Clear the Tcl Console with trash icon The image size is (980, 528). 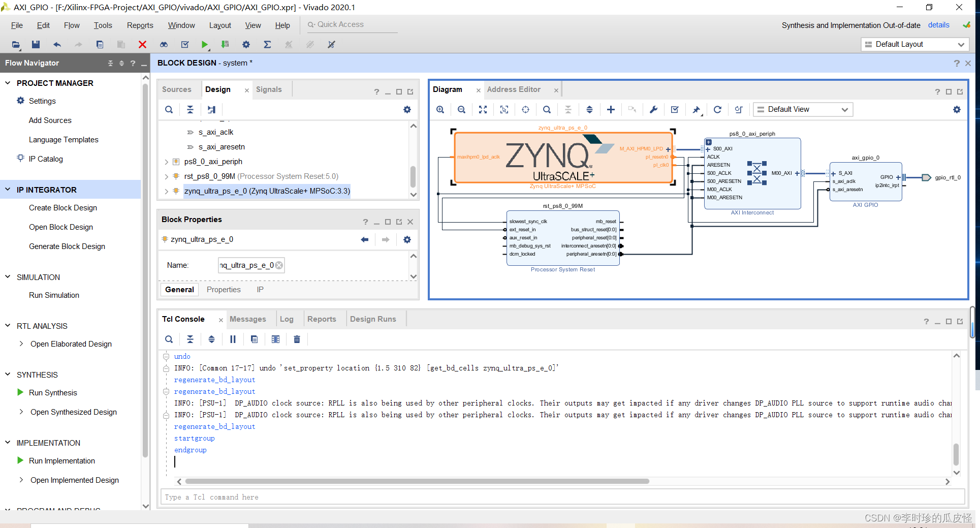pyautogui.click(x=297, y=339)
